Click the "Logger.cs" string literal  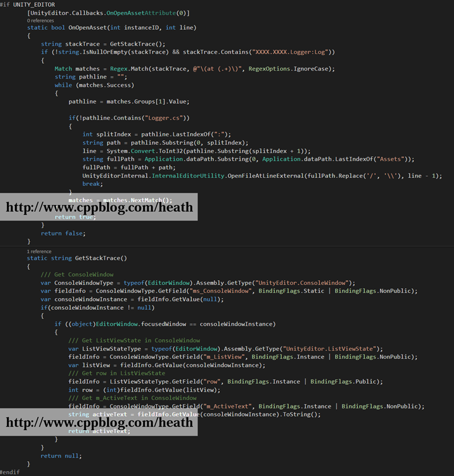pos(164,118)
